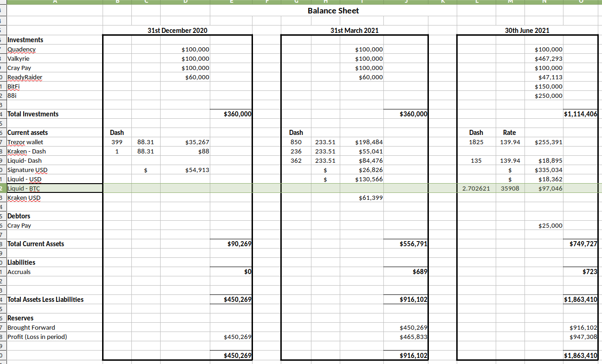The image size is (602, 364).
Task: Click the 35908 BTC rate cell
Action: (509, 188)
